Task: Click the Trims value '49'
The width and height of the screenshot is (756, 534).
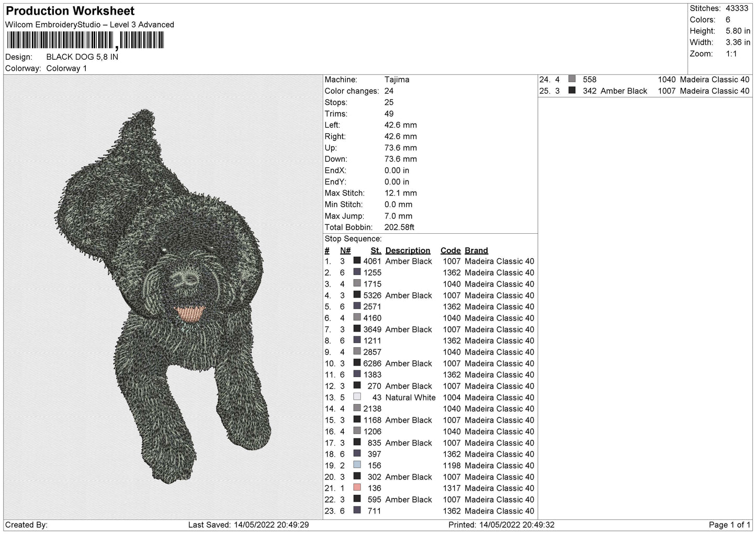Action: click(389, 113)
